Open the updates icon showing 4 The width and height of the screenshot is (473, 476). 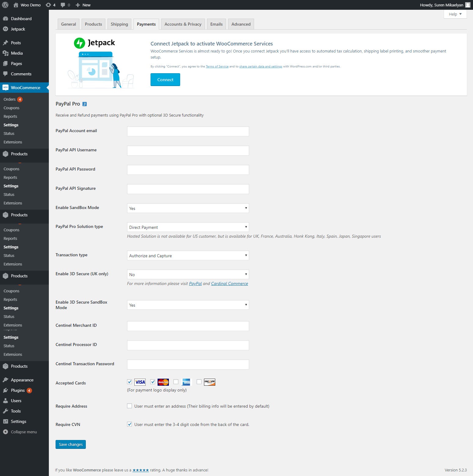[x=48, y=5]
